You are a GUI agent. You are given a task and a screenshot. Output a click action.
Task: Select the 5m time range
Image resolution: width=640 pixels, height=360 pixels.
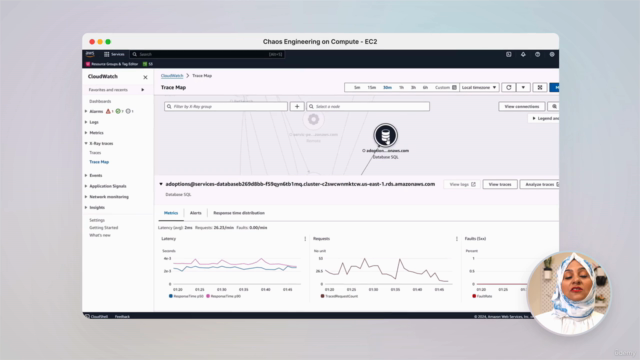point(357,87)
